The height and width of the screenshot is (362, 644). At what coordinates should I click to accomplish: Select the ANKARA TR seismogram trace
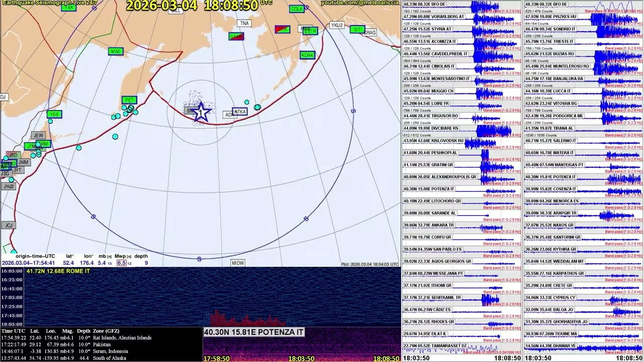click(x=462, y=228)
